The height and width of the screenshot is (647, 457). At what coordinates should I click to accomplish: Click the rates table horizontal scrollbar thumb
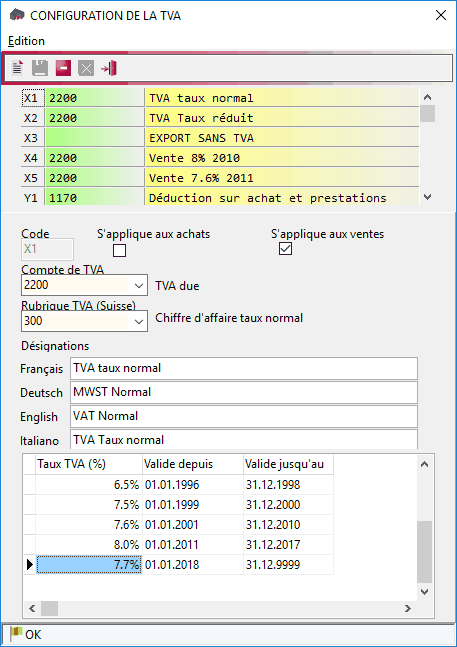tap(49, 608)
